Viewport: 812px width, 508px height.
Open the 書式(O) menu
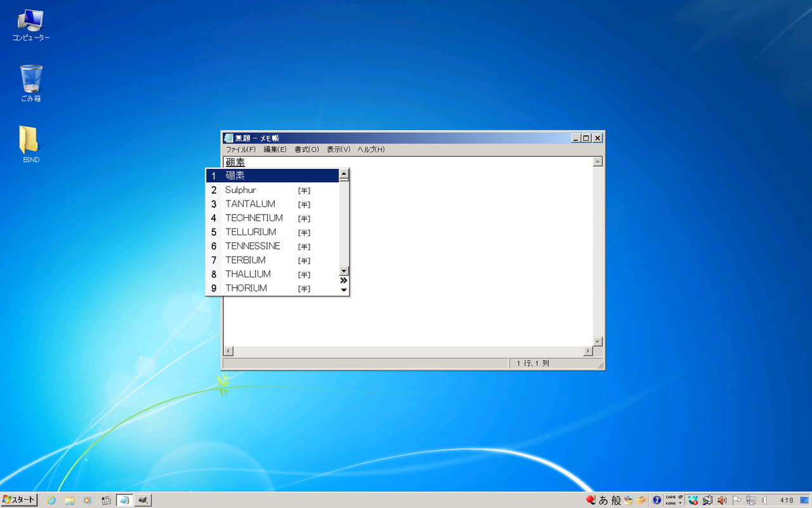point(307,150)
